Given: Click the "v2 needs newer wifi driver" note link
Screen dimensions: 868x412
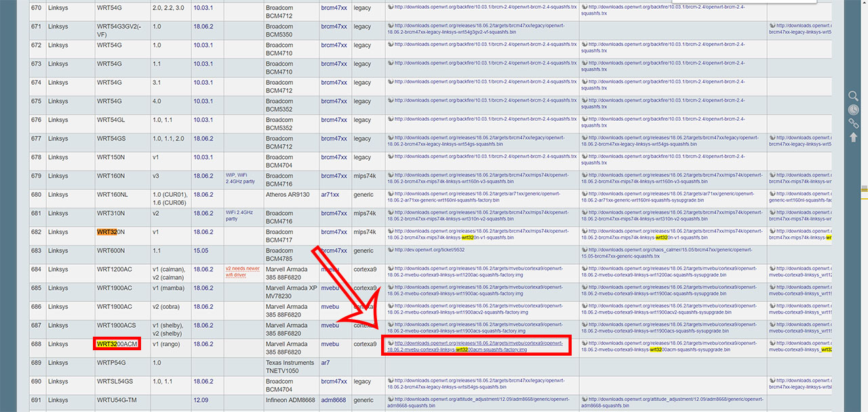Looking at the screenshot, I should [242, 272].
